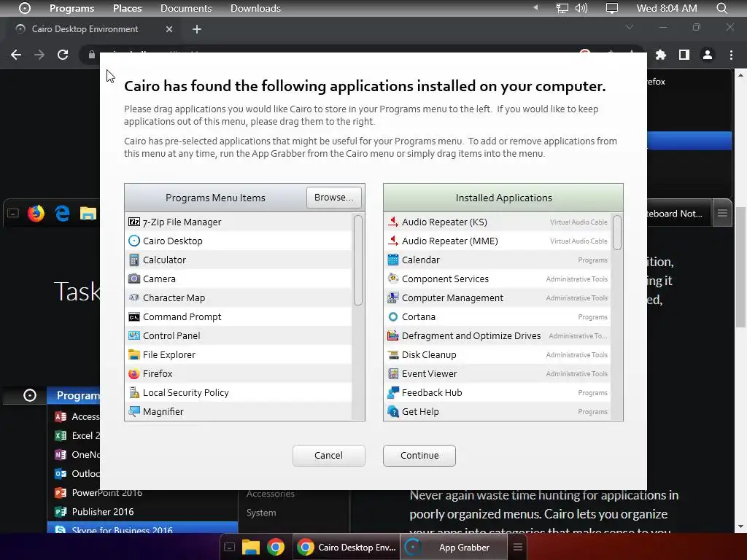747x560 pixels.
Task: Click the Component Services icon
Action: [x=393, y=279]
